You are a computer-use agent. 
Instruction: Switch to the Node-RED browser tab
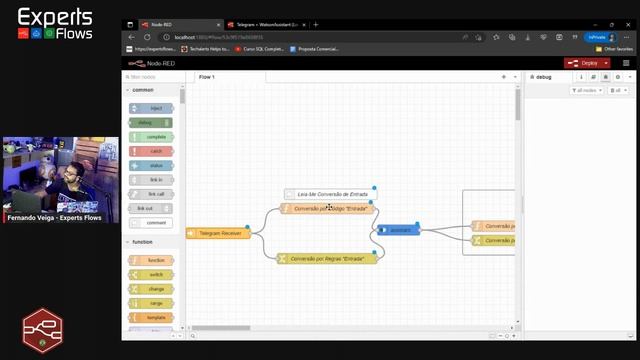181,24
